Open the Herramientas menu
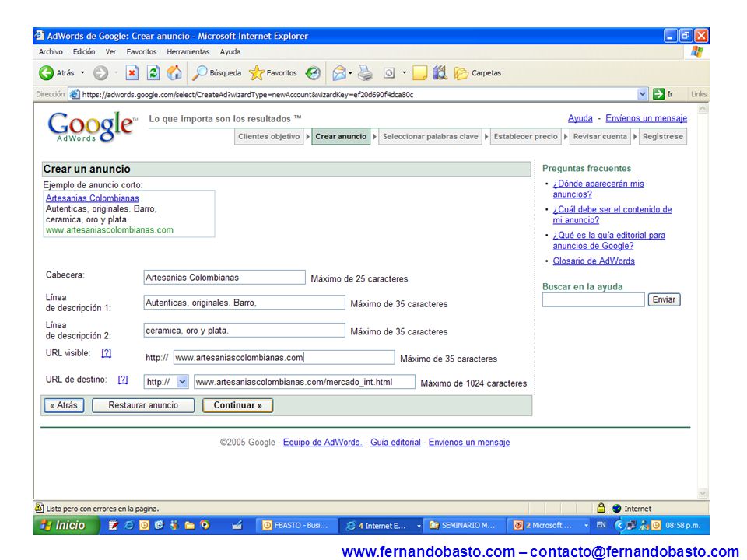The width and height of the screenshot is (747, 560). (x=188, y=51)
